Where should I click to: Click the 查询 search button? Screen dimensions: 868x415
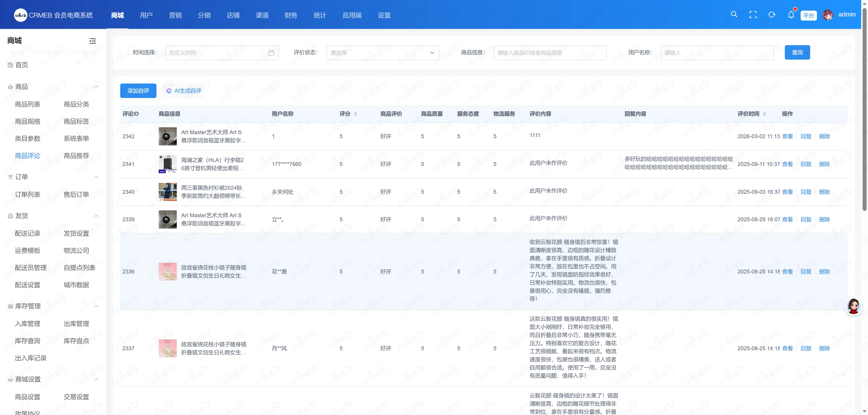tap(797, 53)
